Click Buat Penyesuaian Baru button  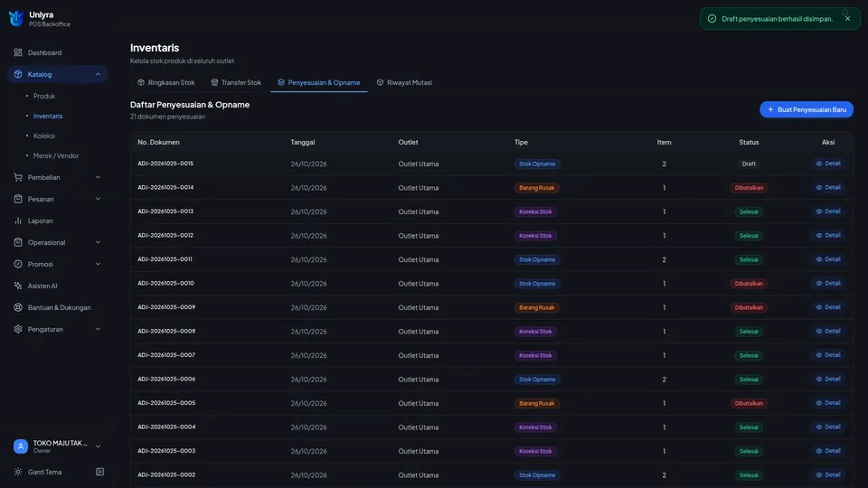(806, 109)
